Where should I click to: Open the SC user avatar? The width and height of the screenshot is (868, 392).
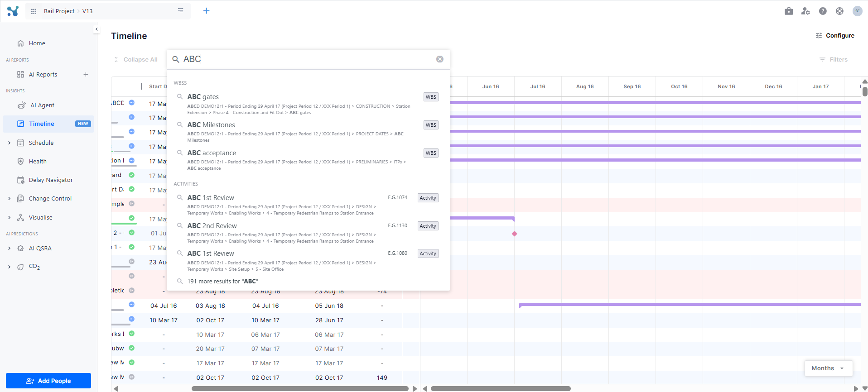coord(857,11)
